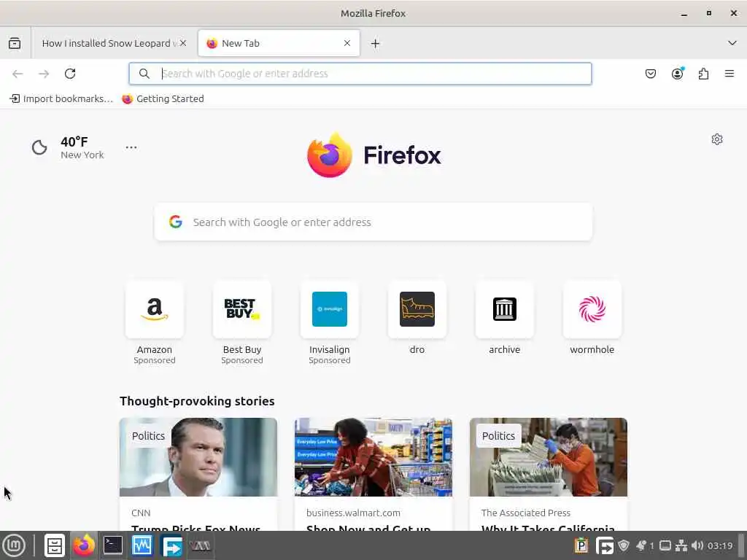Open the shield security tray icon
Image resolution: width=747 pixels, height=560 pixels.
(624, 545)
